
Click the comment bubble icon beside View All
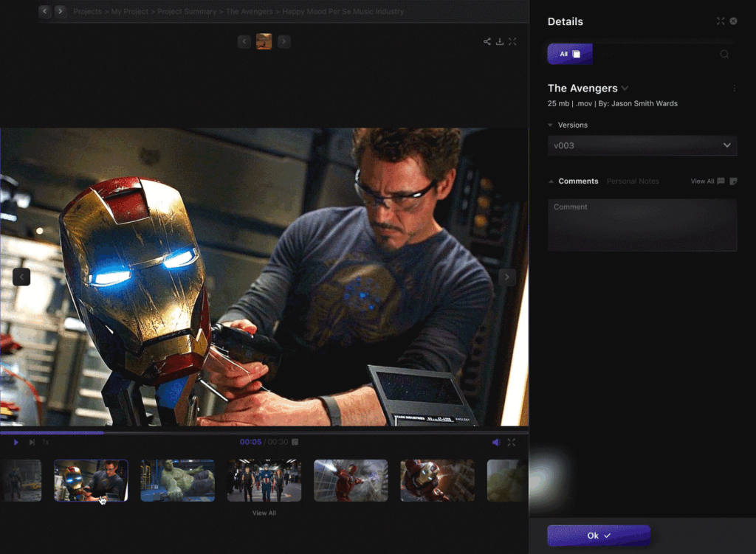[721, 181]
